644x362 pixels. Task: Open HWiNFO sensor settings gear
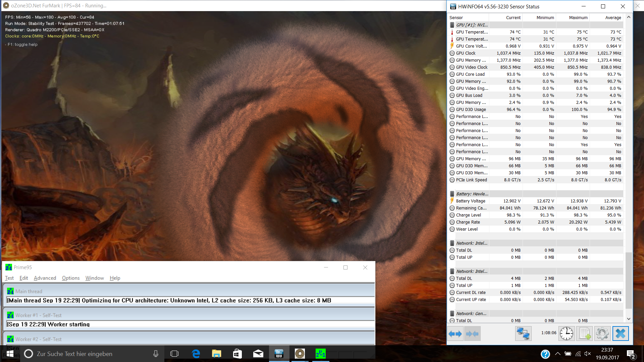coord(602,334)
